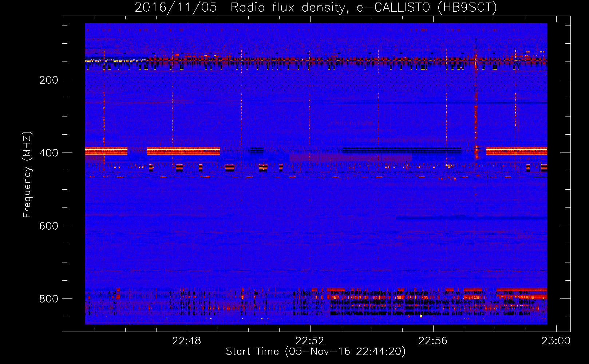Click the "Frequency (MHZ)" axis label

point(27,174)
